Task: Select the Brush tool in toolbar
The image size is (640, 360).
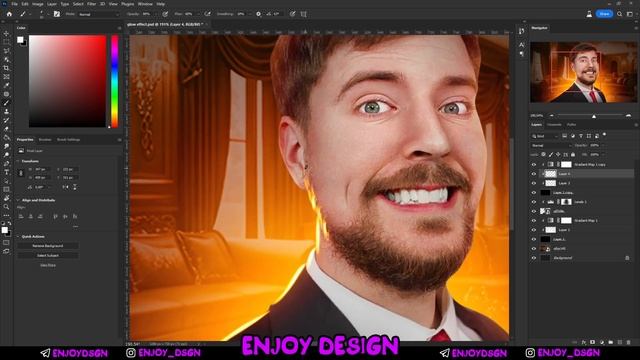Action: pyautogui.click(x=6, y=103)
